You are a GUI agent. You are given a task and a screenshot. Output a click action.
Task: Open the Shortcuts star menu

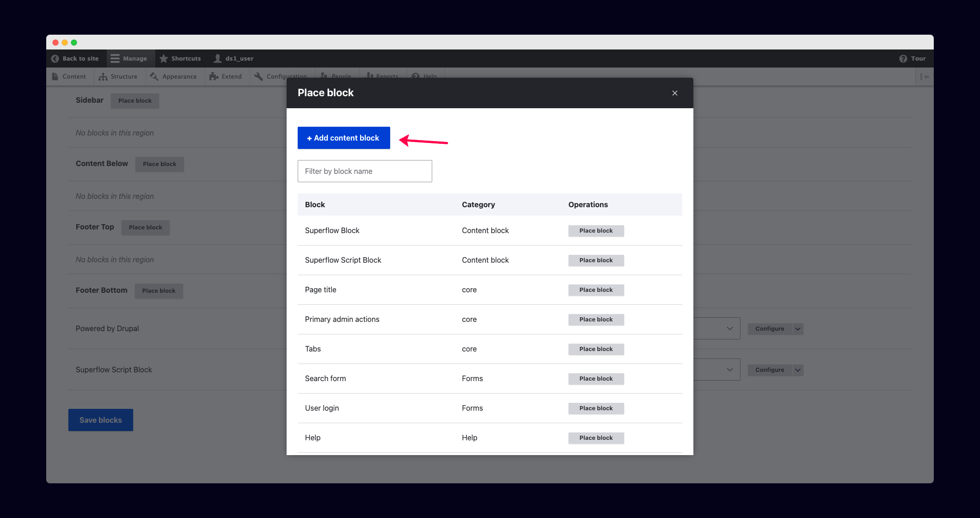[163, 59]
